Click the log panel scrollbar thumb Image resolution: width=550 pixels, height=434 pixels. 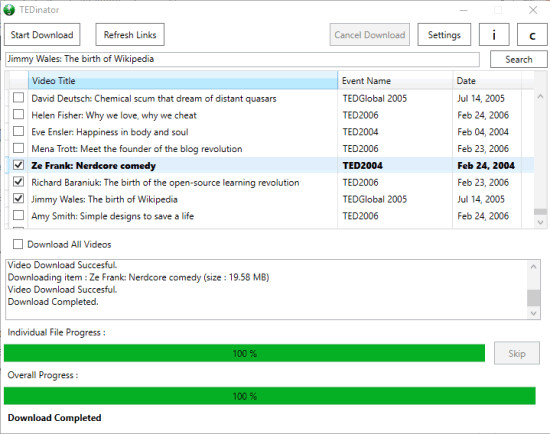(534, 298)
